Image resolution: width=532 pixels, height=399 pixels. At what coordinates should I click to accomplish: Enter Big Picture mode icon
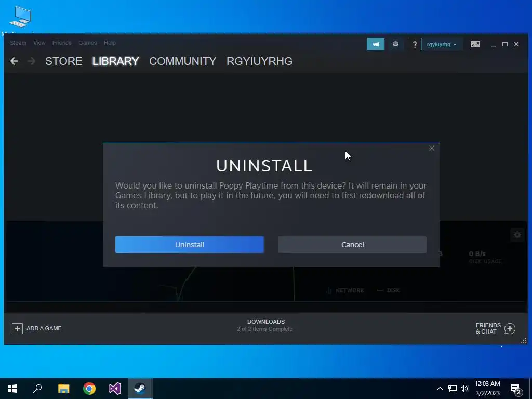click(x=475, y=44)
